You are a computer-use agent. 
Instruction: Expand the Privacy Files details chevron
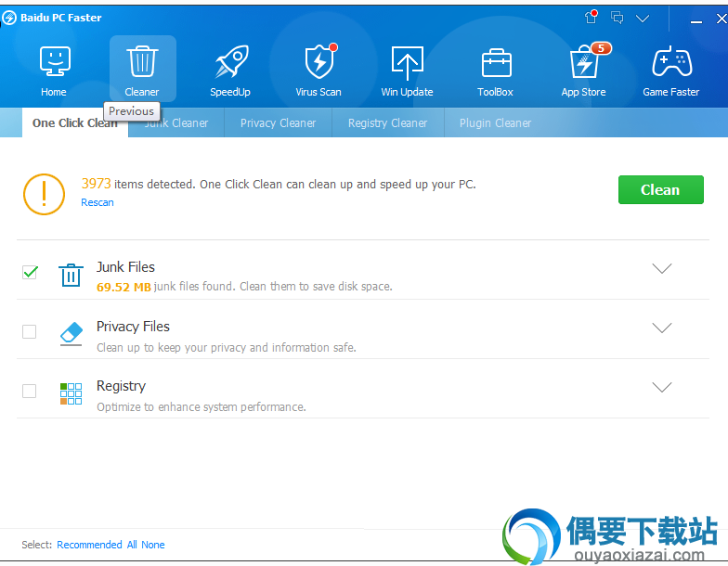[x=662, y=328]
